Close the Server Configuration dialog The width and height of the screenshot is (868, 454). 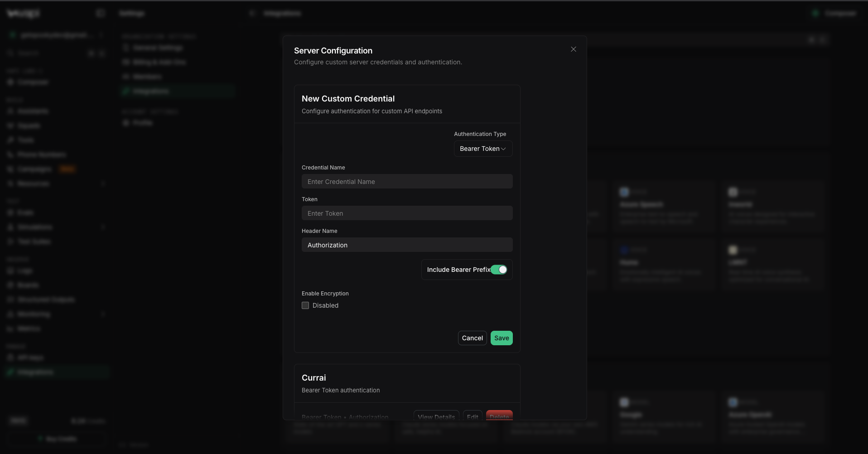pyautogui.click(x=574, y=49)
